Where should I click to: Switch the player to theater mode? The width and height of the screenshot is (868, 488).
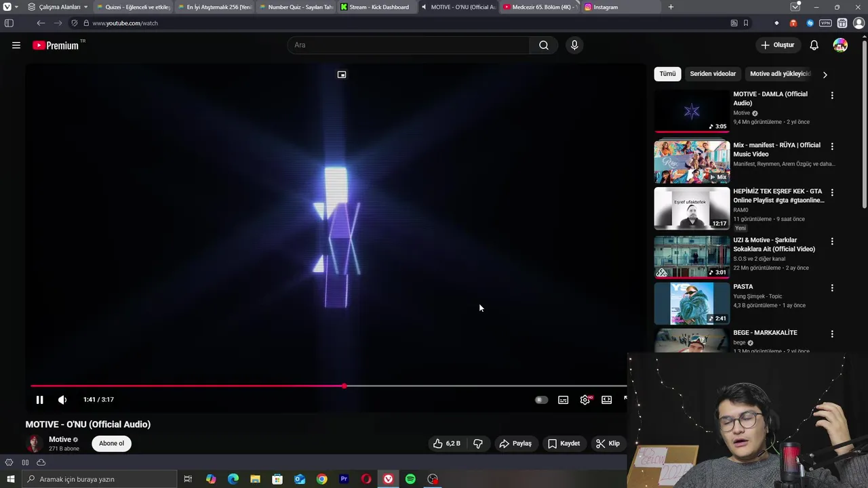[606, 400]
